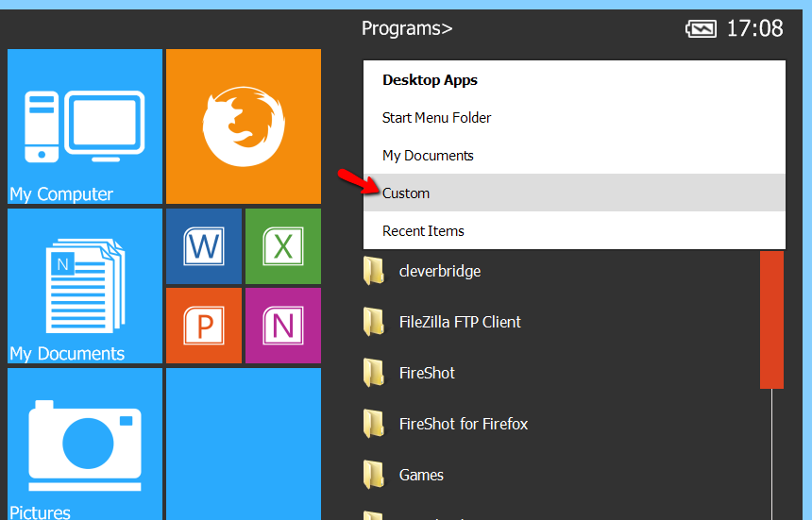Expand the Programs> dropdown header
The width and height of the screenshot is (812, 520).
pos(407,28)
